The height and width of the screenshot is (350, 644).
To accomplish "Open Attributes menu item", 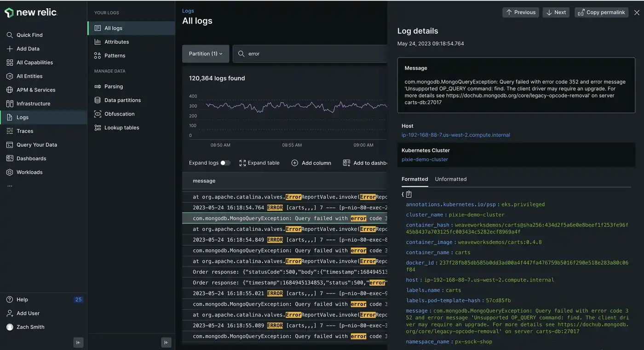I will click(131, 42).
